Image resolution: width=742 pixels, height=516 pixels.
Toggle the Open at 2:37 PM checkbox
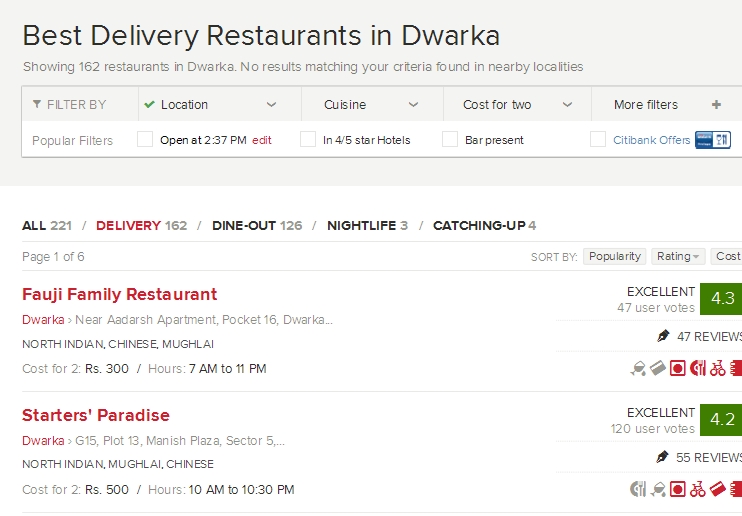click(145, 140)
